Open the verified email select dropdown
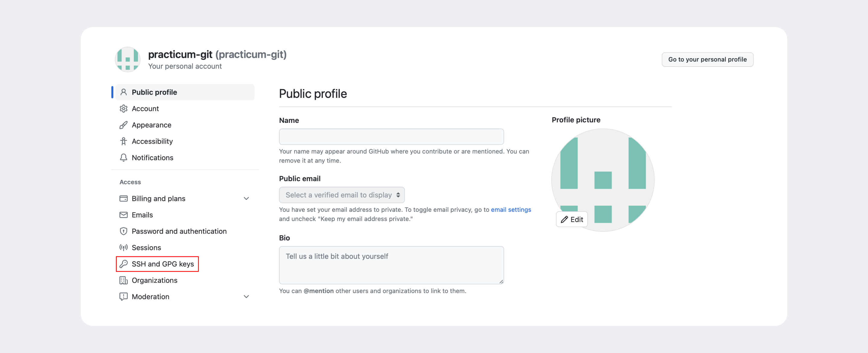The width and height of the screenshot is (868, 353). [342, 195]
